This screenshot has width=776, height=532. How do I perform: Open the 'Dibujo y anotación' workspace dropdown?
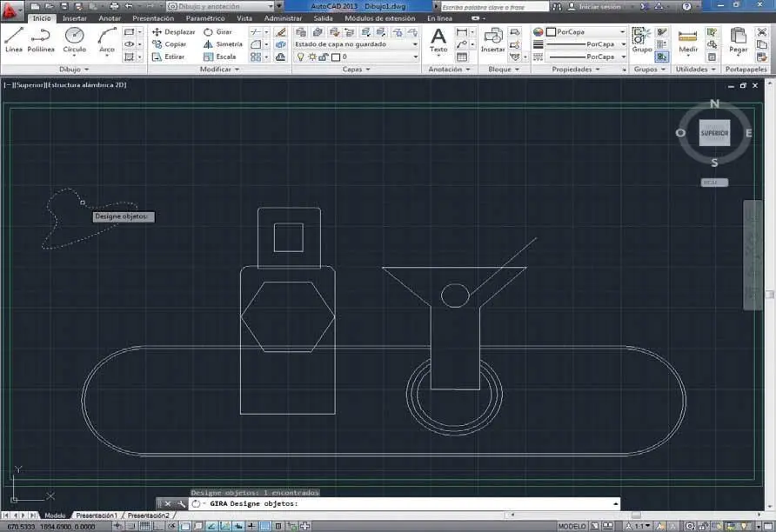(x=221, y=6)
